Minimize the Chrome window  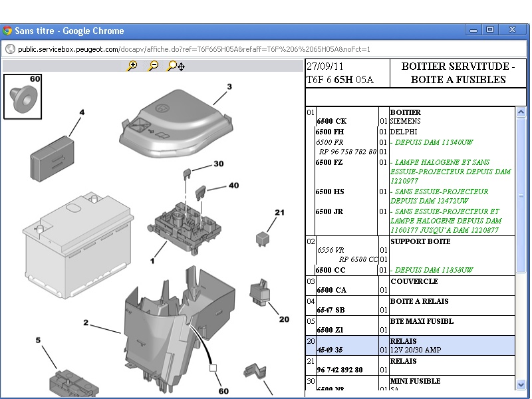(x=473, y=30)
